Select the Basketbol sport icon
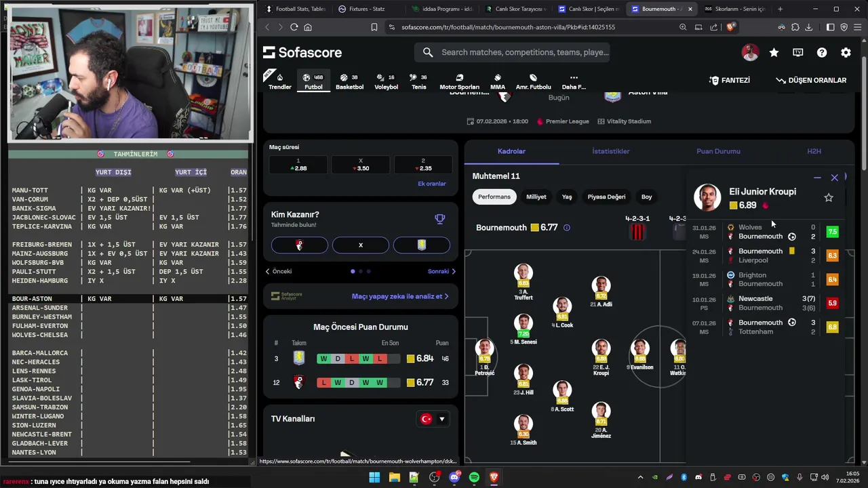 (349, 81)
